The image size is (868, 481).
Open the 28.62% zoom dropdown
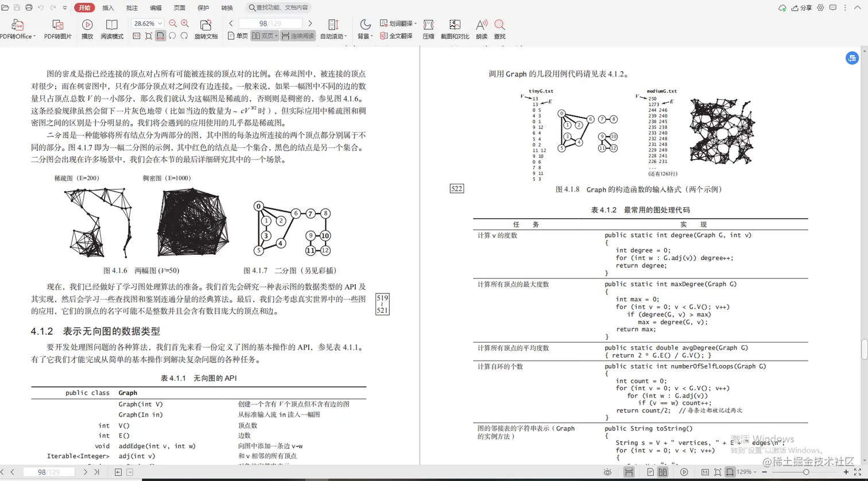[160, 24]
